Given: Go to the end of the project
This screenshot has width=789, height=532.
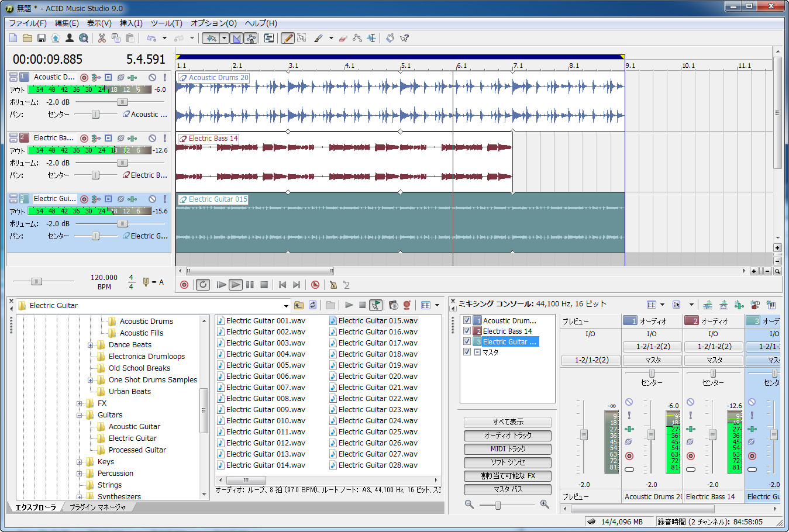Looking at the screenshot, I should [297, 285].
